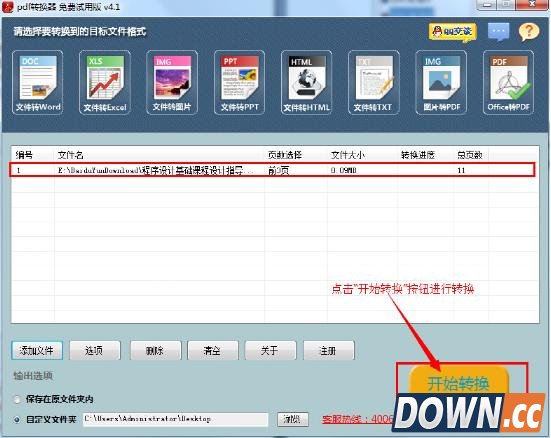551x438 pixels.
Task: Select the 自定义文件夹 radio option
Action: (x=17, y=419)
